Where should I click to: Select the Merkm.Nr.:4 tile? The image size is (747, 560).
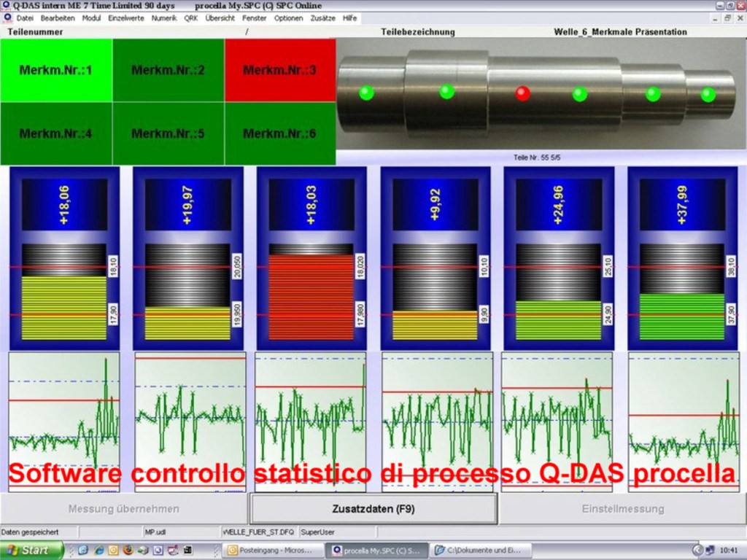56,134
